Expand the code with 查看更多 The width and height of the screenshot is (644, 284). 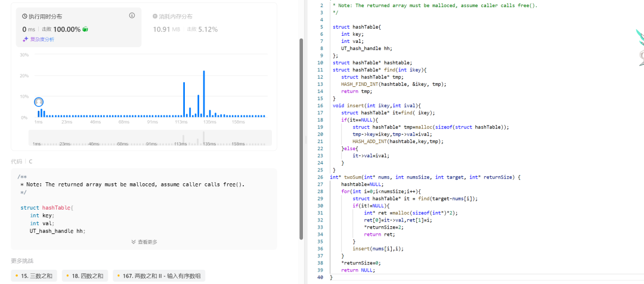144,242
